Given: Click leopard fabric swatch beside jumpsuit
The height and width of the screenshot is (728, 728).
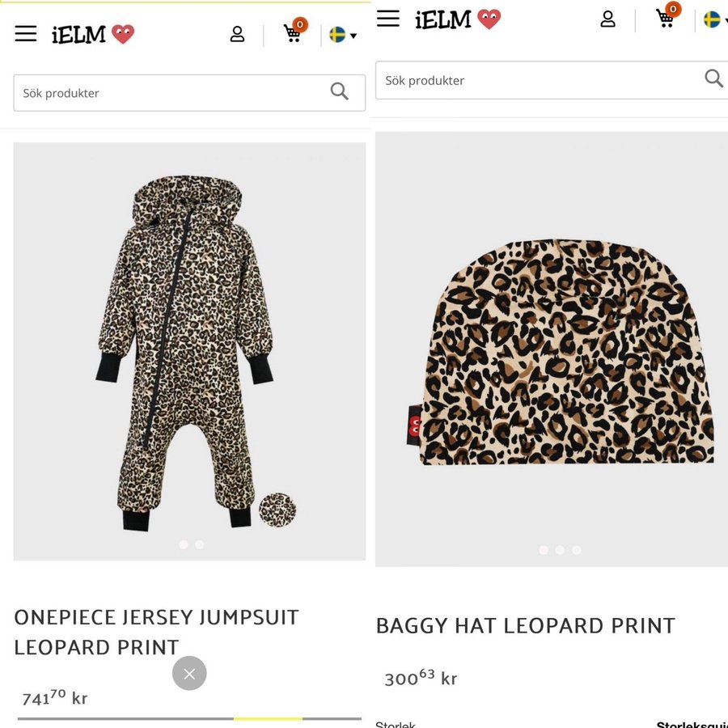Looking at the screenshot, I should pos(277,510).
